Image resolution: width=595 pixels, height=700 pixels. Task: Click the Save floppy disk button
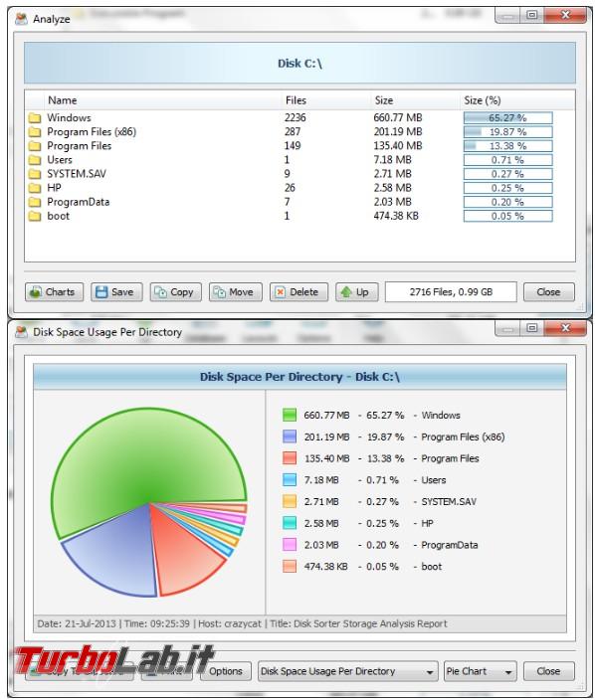[116, 292]
